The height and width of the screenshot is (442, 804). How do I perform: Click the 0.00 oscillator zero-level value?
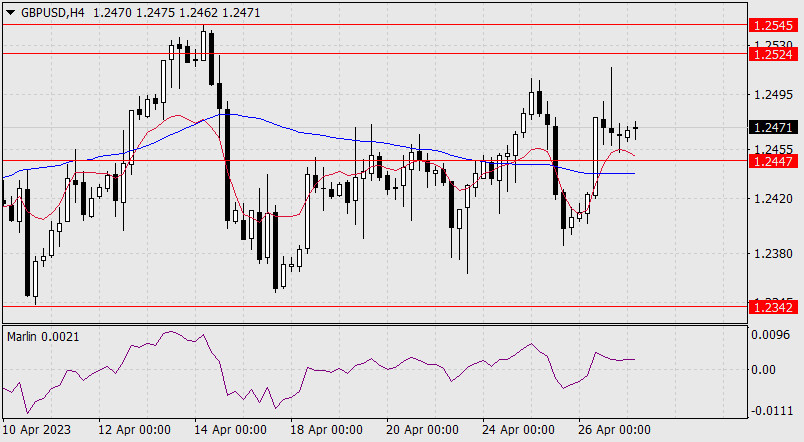(766, 370)
